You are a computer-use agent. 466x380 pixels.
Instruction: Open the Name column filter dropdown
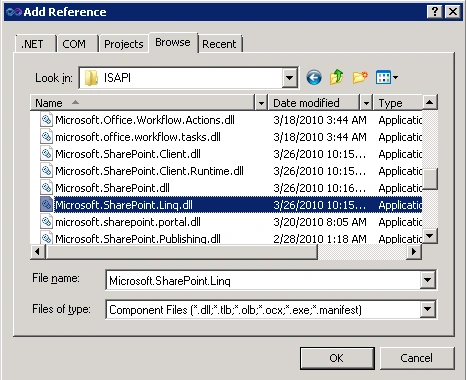tap(261, 103)
